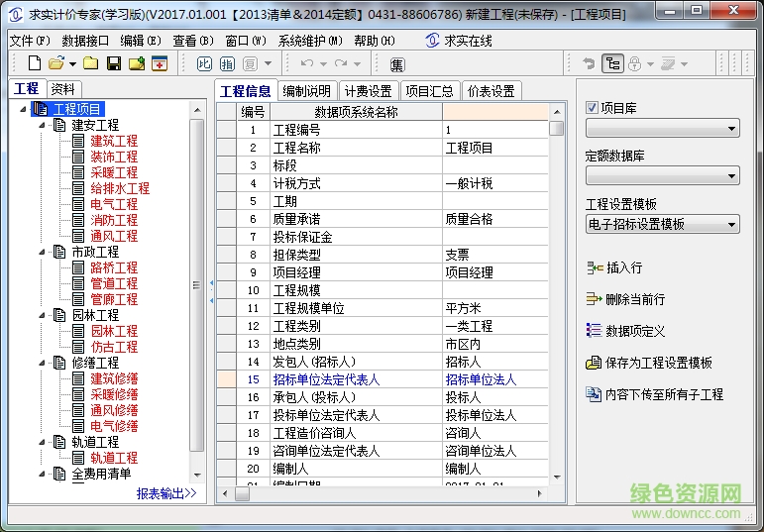
Task: Click the 删除当前行 delete row icon
Action: (594, 299)
